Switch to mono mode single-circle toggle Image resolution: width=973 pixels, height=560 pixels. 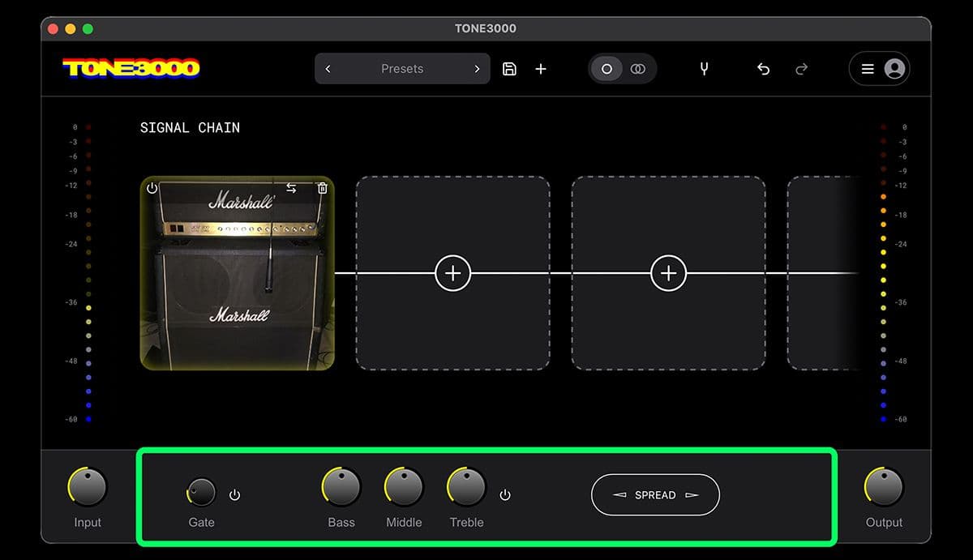coord(607,69)
